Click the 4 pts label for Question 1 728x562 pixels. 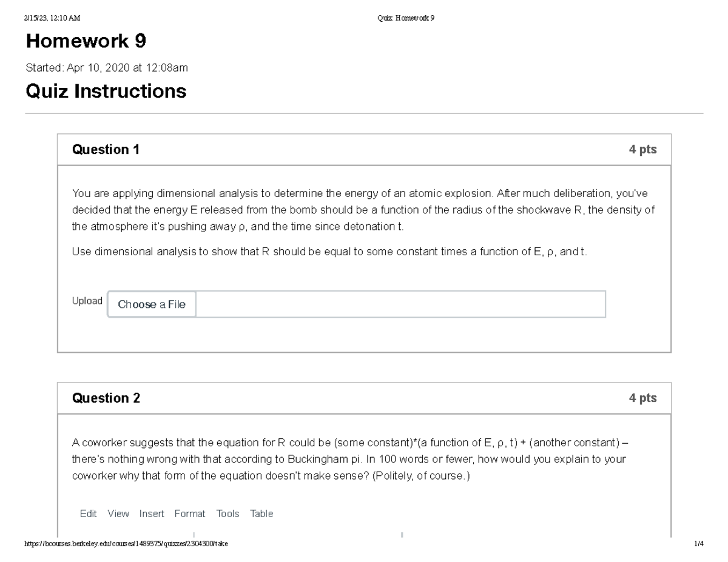643,149
